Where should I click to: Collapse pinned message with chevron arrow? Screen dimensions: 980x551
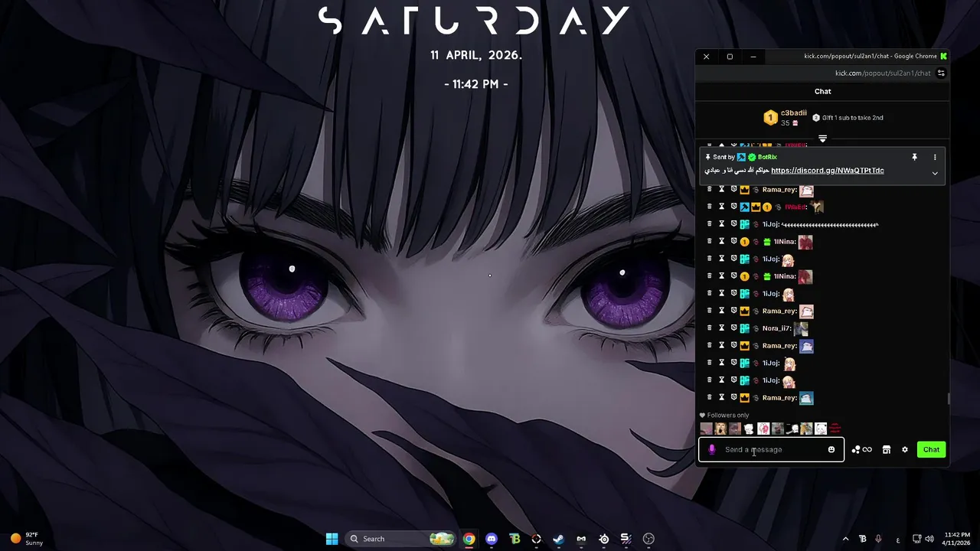(935, 174)
